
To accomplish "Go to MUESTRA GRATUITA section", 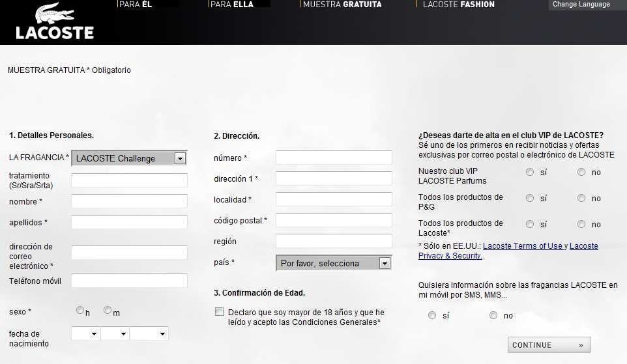I will pos(342,5).
